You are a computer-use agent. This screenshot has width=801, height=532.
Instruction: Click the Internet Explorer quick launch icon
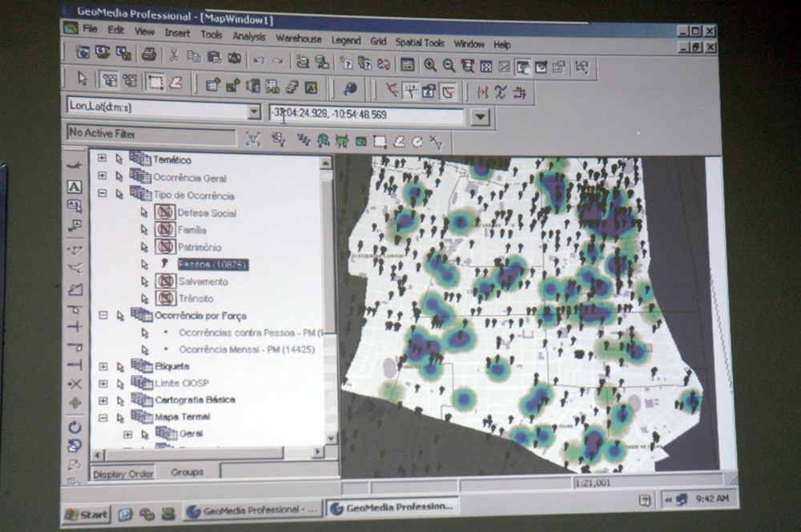[125, 514]
